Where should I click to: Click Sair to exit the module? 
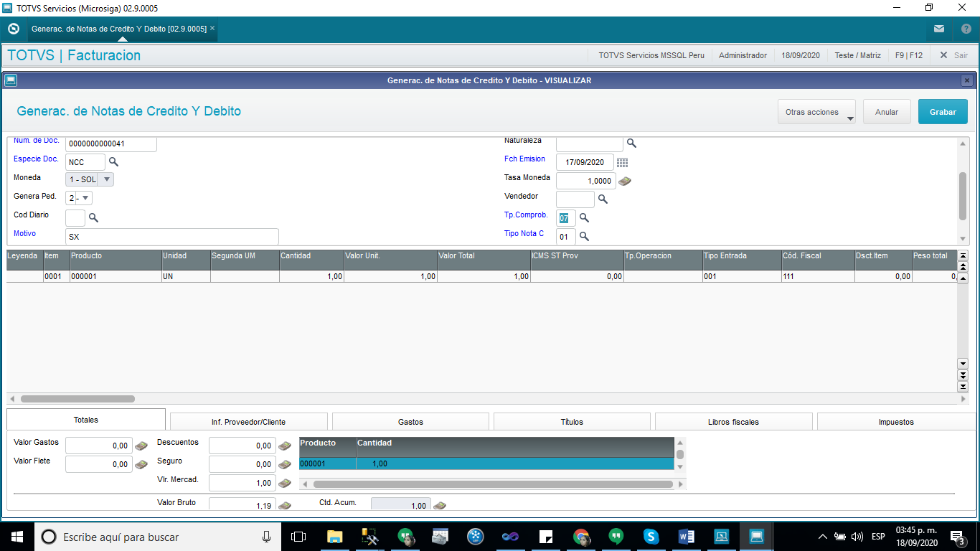953,55
